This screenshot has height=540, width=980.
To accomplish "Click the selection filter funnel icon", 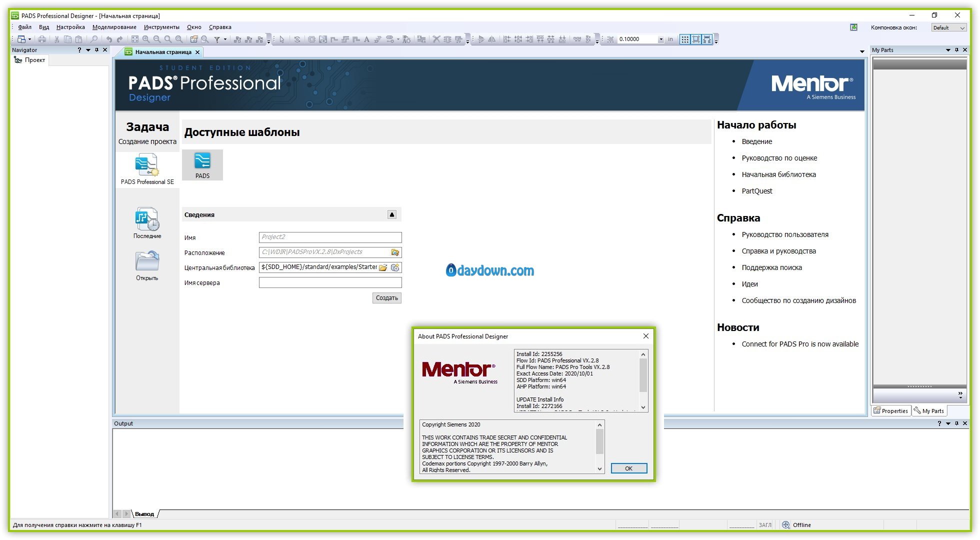I will pyautogui.click(x=217, y=39).
